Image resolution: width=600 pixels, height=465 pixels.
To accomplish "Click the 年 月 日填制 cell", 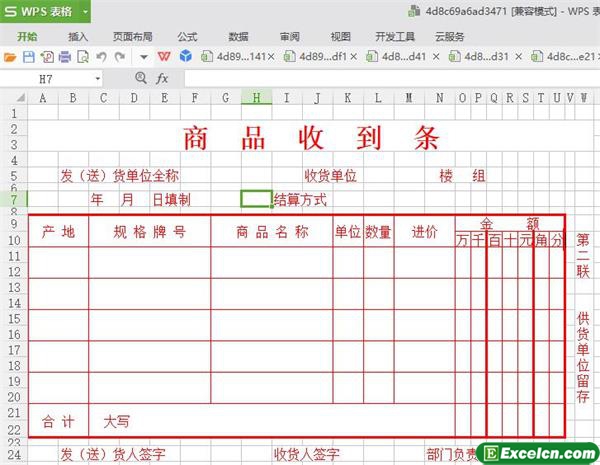I will coord(140,199).
